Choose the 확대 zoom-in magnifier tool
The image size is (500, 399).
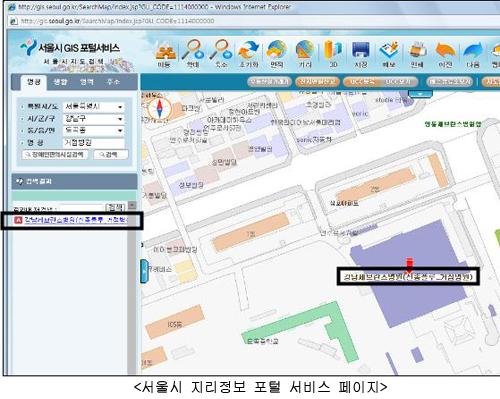tap(193, 53)
